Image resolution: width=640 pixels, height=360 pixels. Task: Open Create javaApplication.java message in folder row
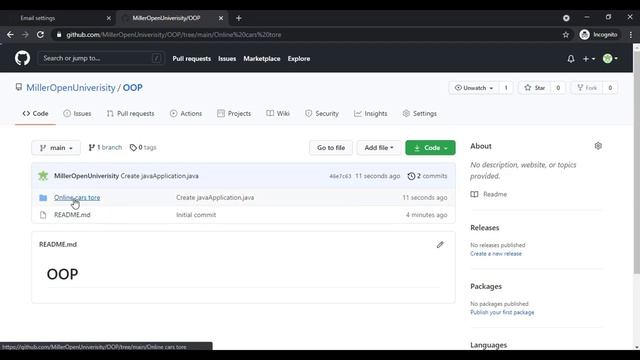pyautogui.click(x=215, y=198)
